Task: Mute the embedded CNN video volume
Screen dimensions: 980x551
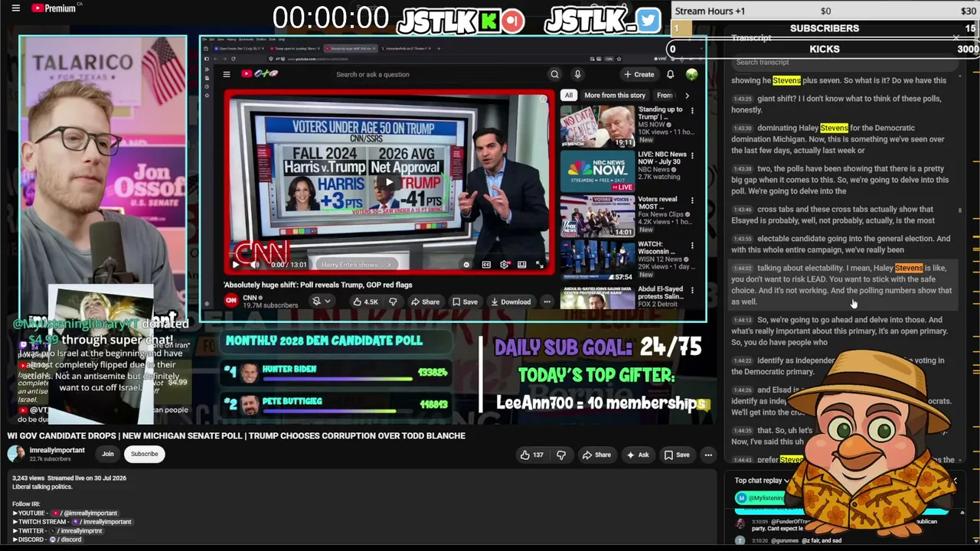Action: pos(255,265)
